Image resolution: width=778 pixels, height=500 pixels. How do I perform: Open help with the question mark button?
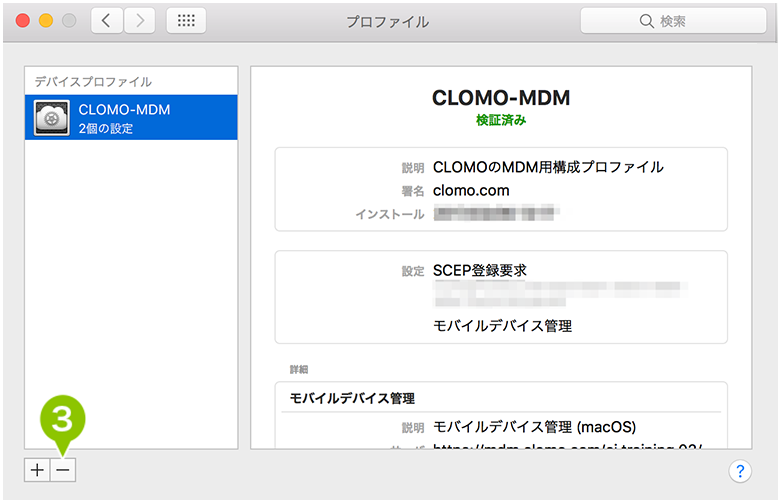tap(740, 471)
